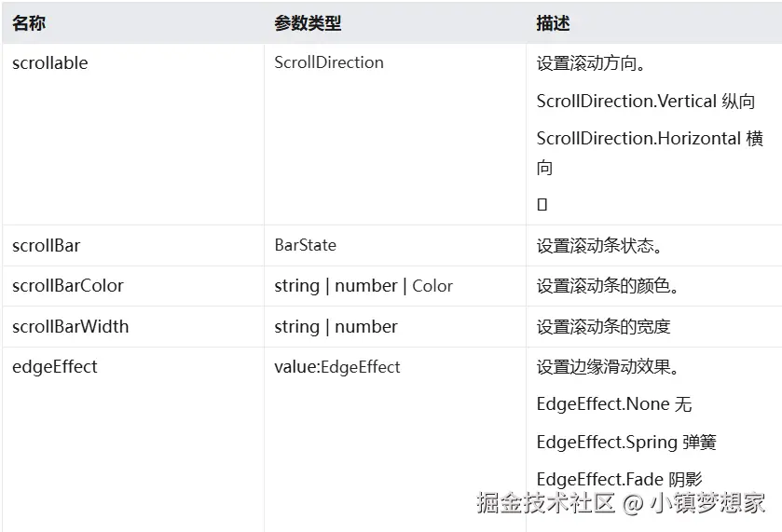Select ScrollDirection.Vertical 纵向 text
782x532 pixels.
click(645, 102)
